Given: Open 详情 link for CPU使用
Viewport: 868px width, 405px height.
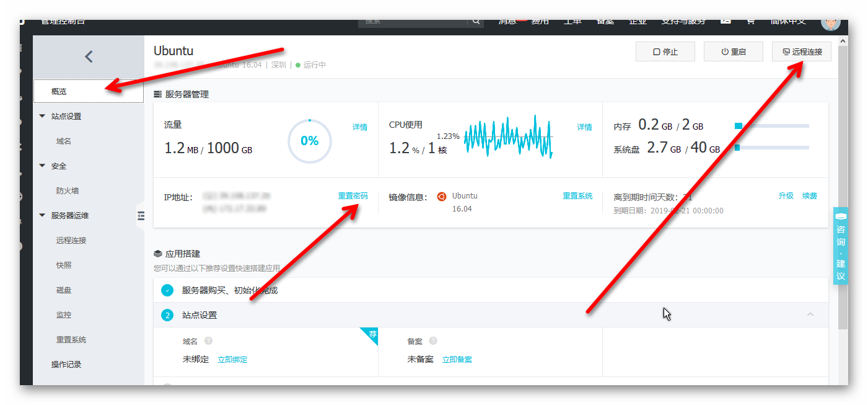Looking at the screenshot, I should [x=585, y=127].
